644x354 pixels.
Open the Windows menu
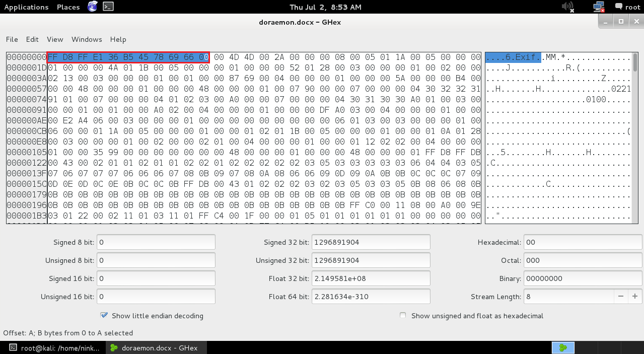87,39
